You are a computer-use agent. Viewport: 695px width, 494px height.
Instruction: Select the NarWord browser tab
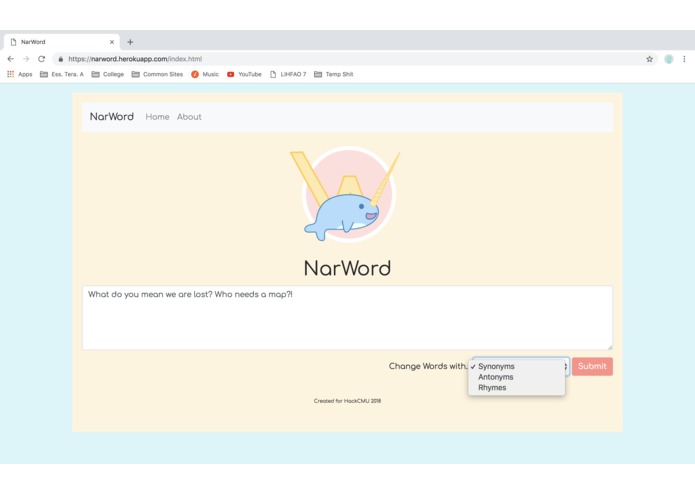pyautogui.click(x=62, y=42)
